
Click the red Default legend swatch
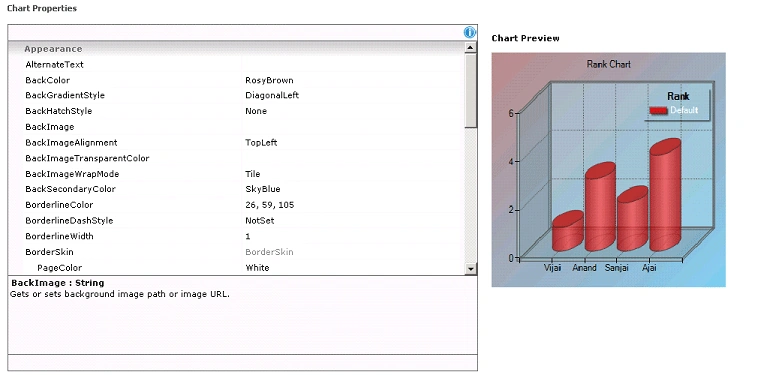[658, 111]
